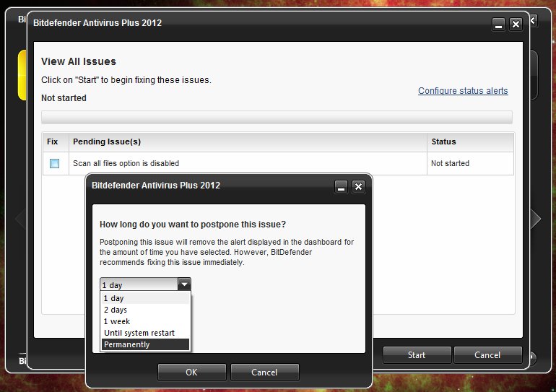Collapse the postpone duration dropdown arrow
Image resolution: width=556 pixels, height=392 pixels.
pos(184,284)
